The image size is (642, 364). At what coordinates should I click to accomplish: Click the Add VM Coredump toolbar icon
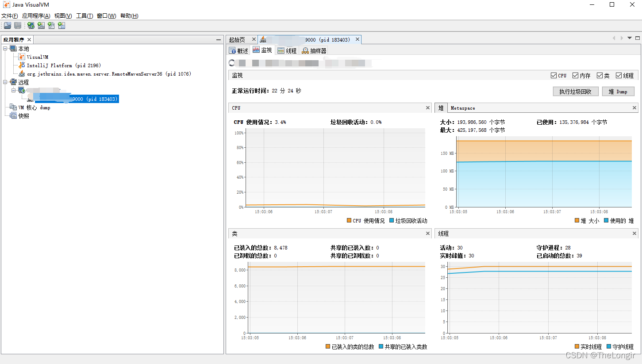pyautogui.click(x=51, y=26)
